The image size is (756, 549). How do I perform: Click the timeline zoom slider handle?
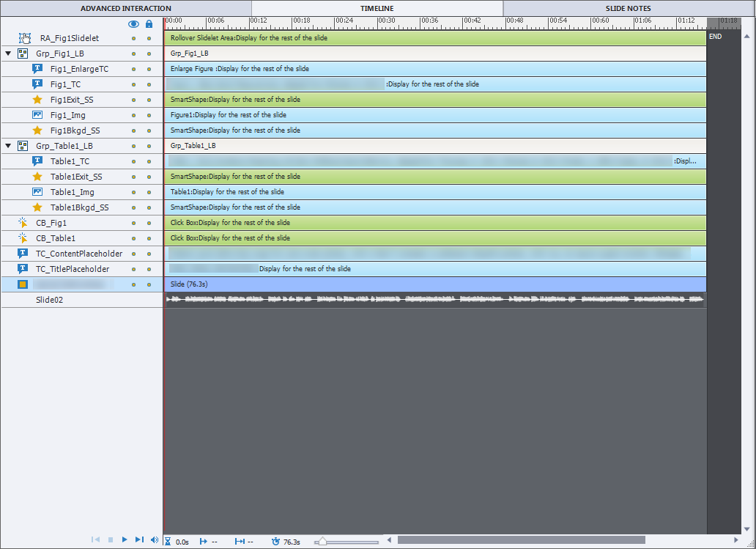pos(322,542)
